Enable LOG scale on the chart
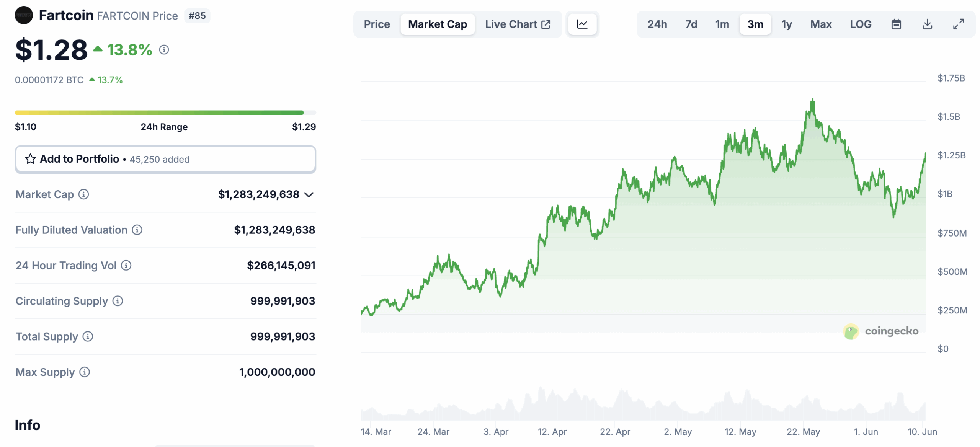980x447 pixels. (x=861, y=24)
